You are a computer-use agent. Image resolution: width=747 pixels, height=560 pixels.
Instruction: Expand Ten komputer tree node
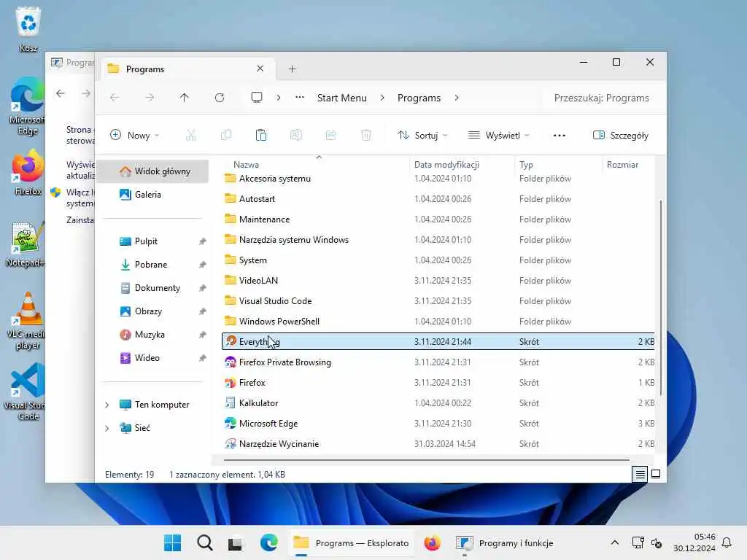coord(107,405)
